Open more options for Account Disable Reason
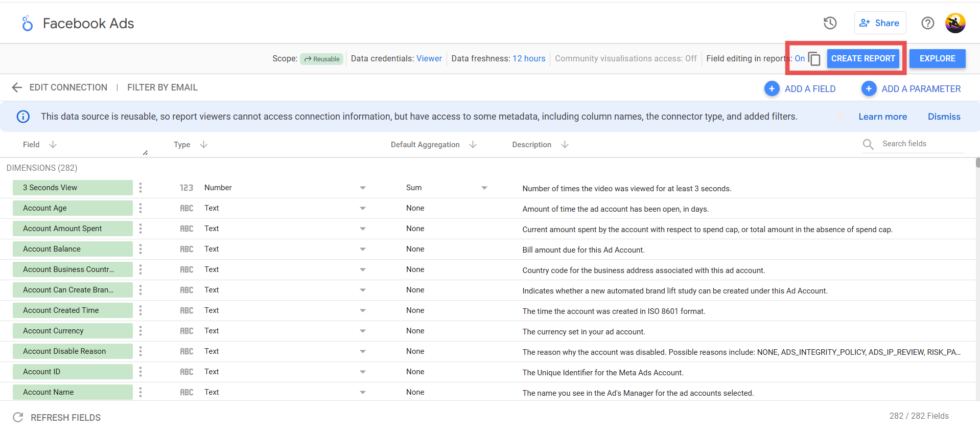This screenshot has height=430, width=980. click(141, 351)
